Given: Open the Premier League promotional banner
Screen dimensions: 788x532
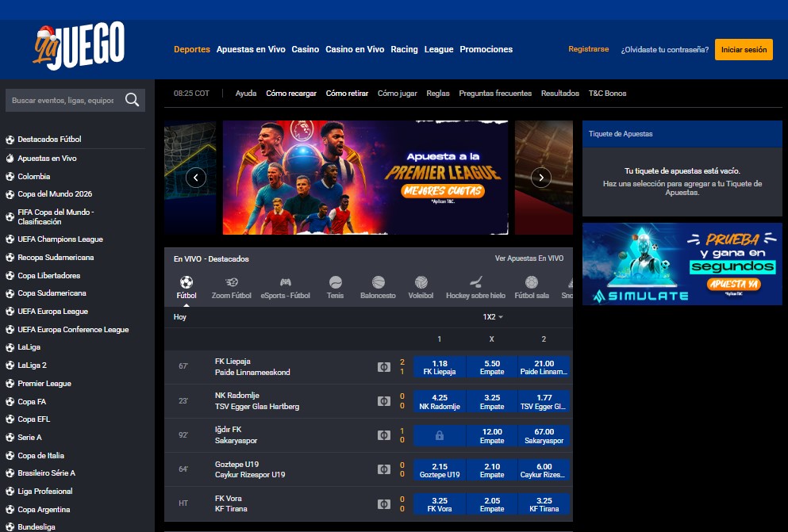Looking at the screenshot, I should pos(365,178).
